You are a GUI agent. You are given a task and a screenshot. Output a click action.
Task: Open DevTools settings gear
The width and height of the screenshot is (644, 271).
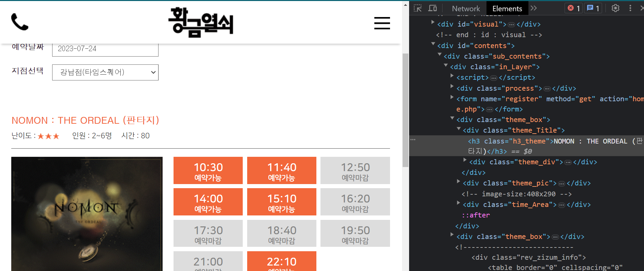(x=615, y=8)
